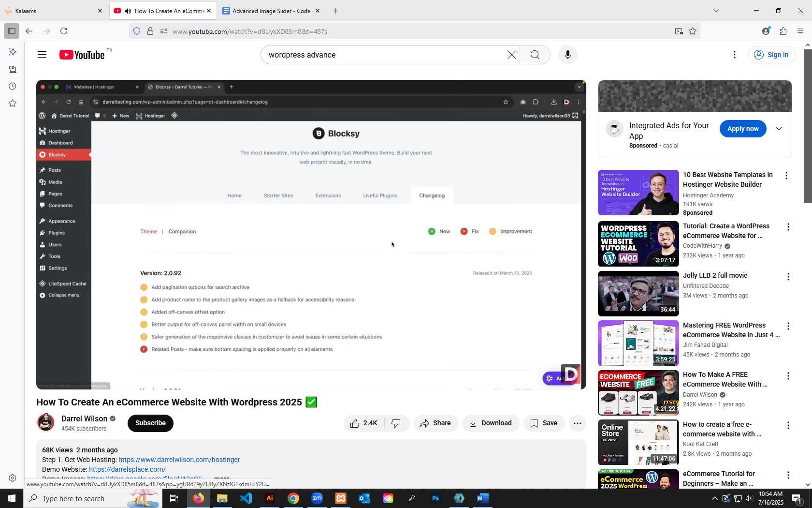This screenshot has width=812, height=508.
Task: Close the How To Create An eComme tab
Action: [x=209, y=11]
